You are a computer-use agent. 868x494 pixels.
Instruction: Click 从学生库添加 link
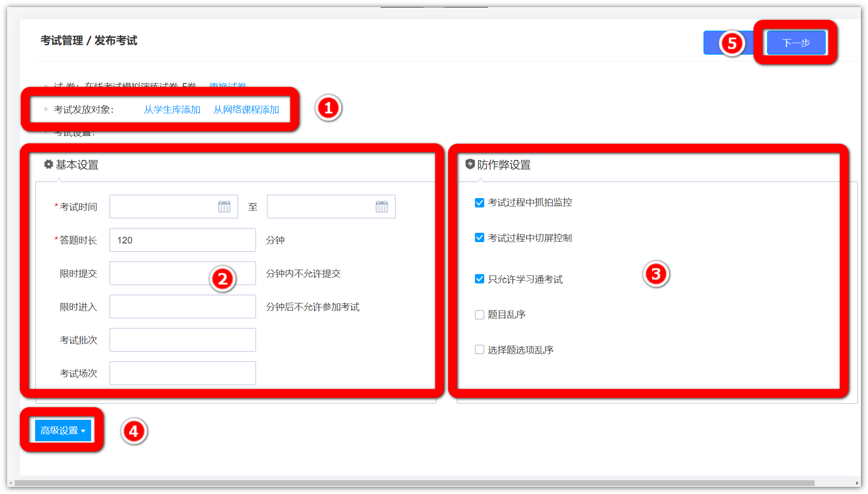tap(172, 110)
